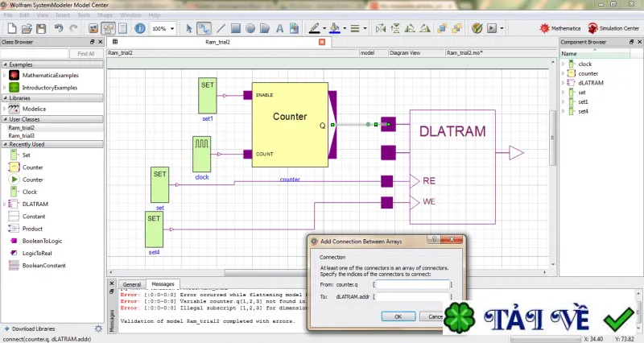Select the Ellipse shape tool

pyautogui.click(x=250, y=28)
